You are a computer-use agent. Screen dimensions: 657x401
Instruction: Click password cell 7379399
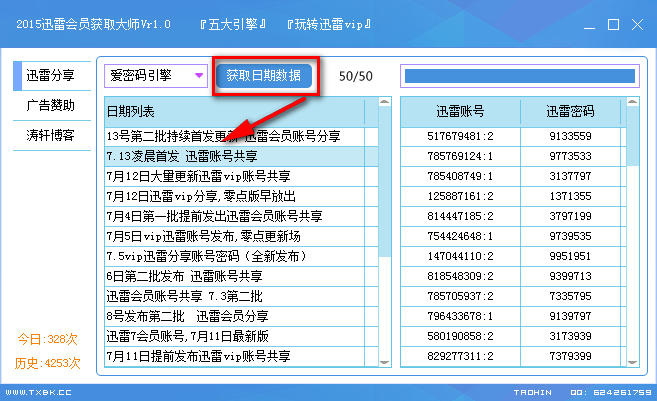(x=570, y=357)
